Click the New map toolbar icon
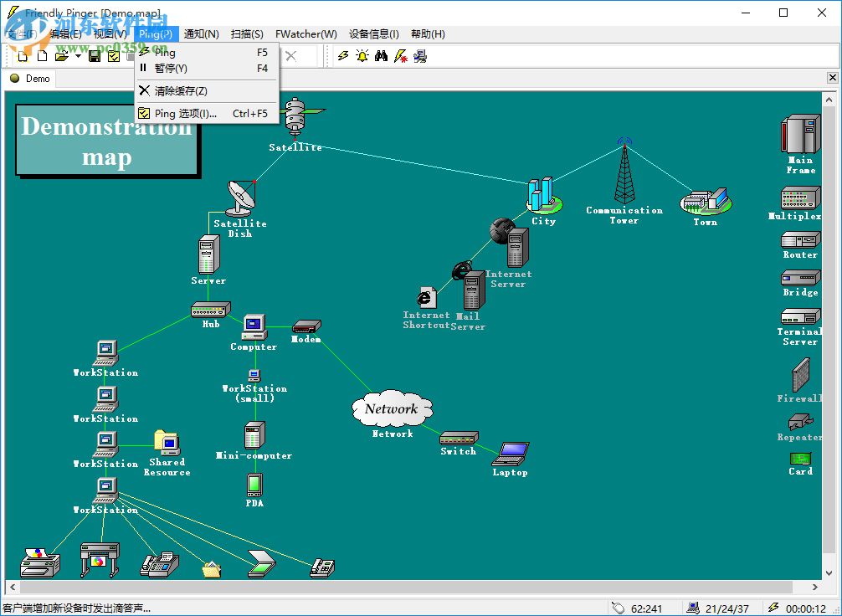 23,56
